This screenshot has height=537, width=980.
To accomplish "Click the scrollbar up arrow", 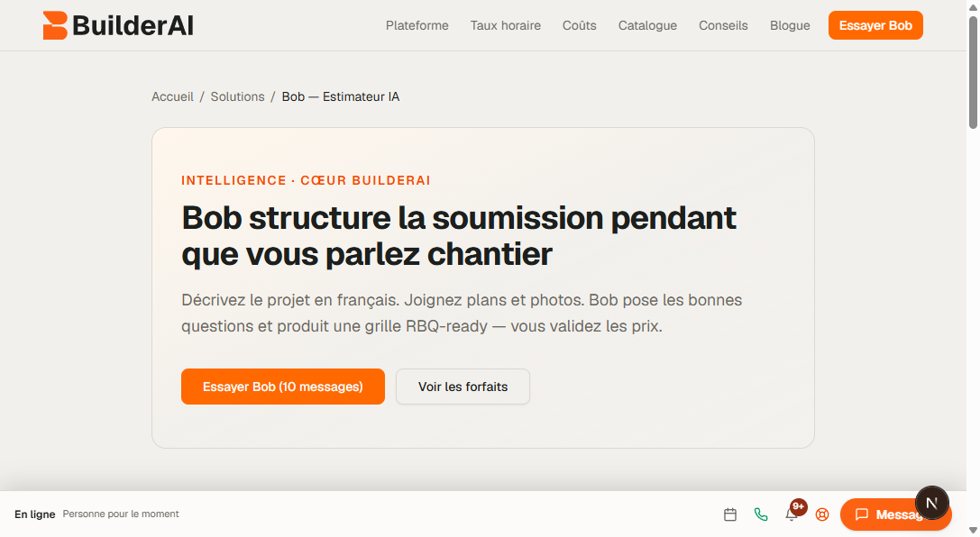I will (973, 6).
